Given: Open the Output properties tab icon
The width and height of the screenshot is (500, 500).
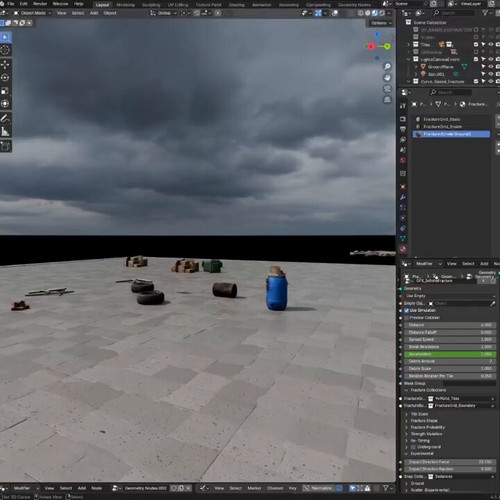Looking at the screenshot, I should tap(403, 129).
